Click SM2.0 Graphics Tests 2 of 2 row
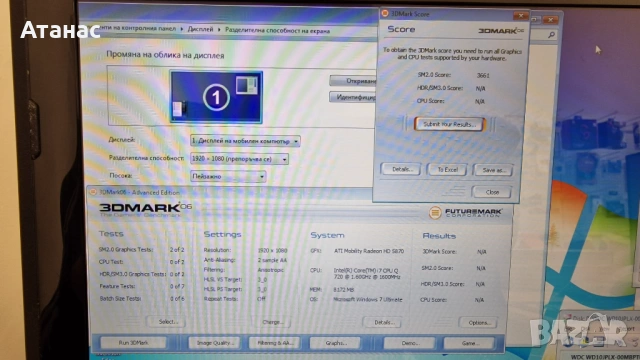This screenshot has width=640, height=360. click(141, 249)
